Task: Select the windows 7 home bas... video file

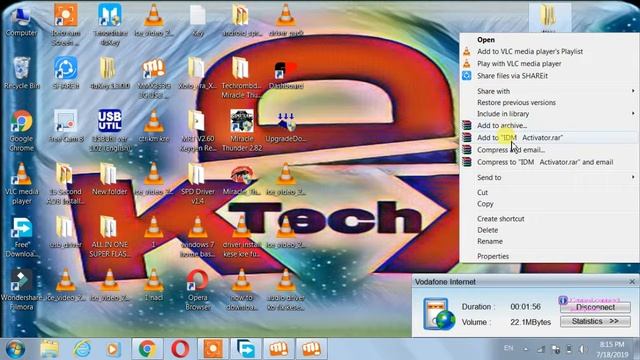Action: tap(198, 237)
